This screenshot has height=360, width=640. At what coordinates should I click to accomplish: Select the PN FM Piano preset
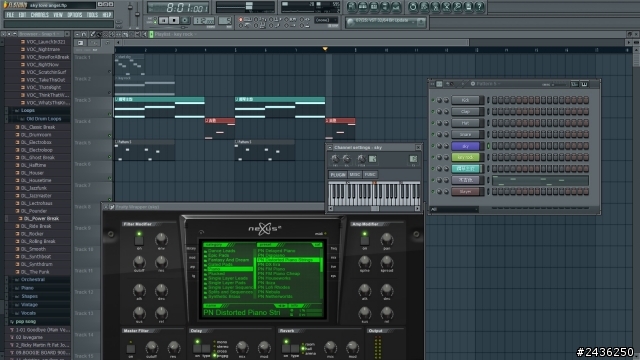271,269
